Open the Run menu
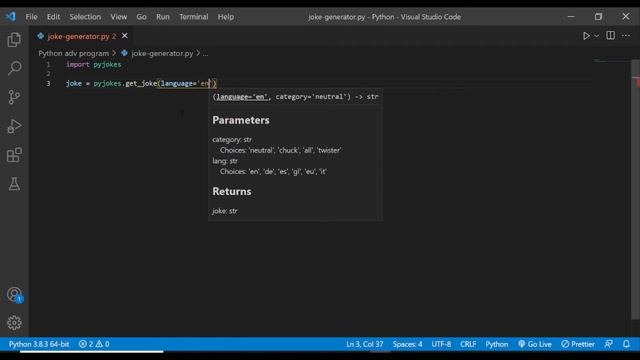This screenshot has height=360, width=640. [162, 17]
